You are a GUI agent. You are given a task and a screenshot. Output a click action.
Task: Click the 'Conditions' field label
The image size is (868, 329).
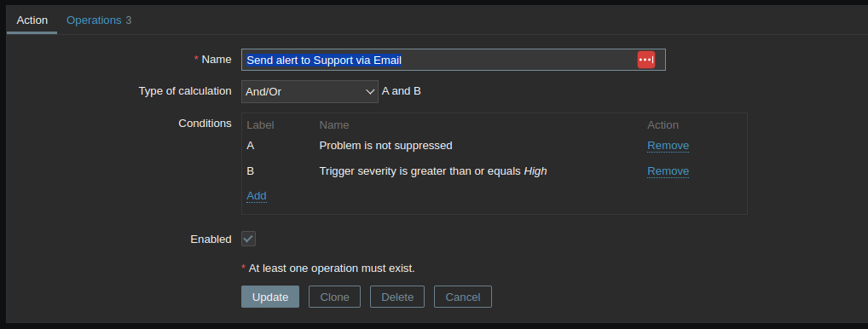click(205, 124)
